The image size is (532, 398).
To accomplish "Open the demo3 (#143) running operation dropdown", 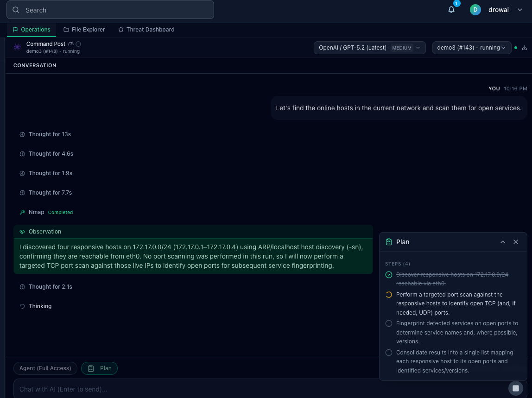I will pos(472,48).
